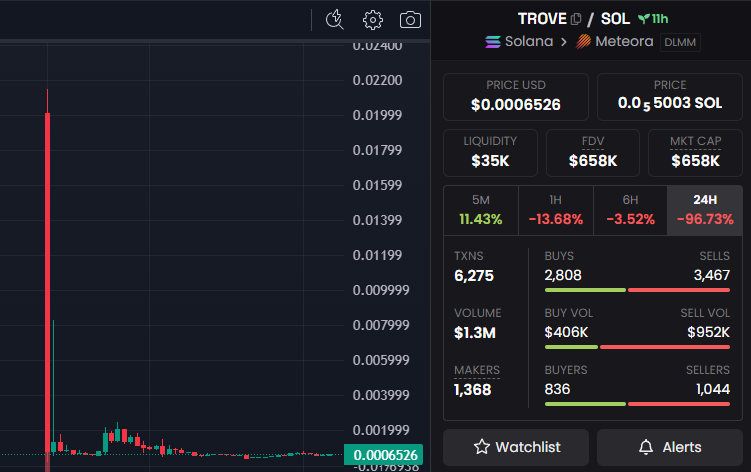Click the buys versus sells ratio bar
The width and height of the screenshot is (751, 472).
637,290
